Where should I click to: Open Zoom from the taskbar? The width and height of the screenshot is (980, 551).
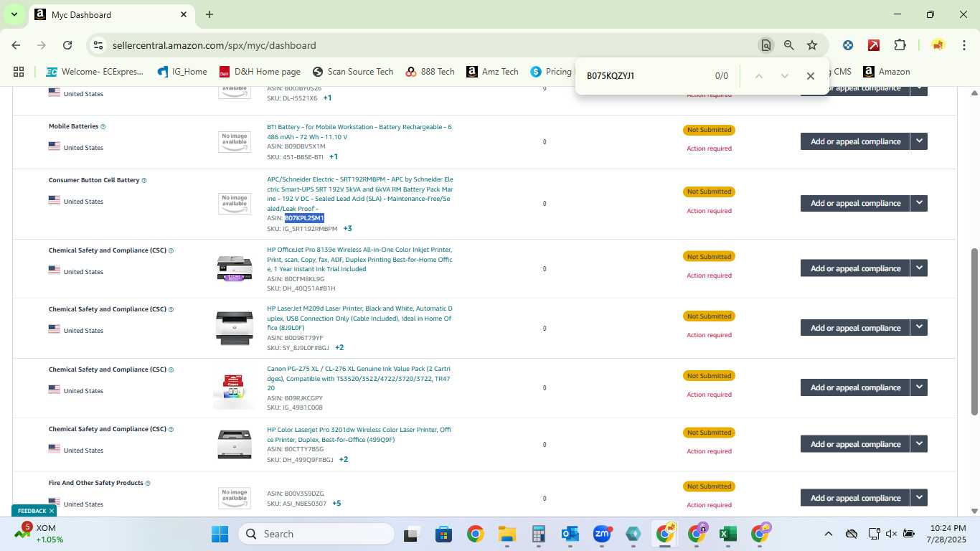[x=602, y=534]
